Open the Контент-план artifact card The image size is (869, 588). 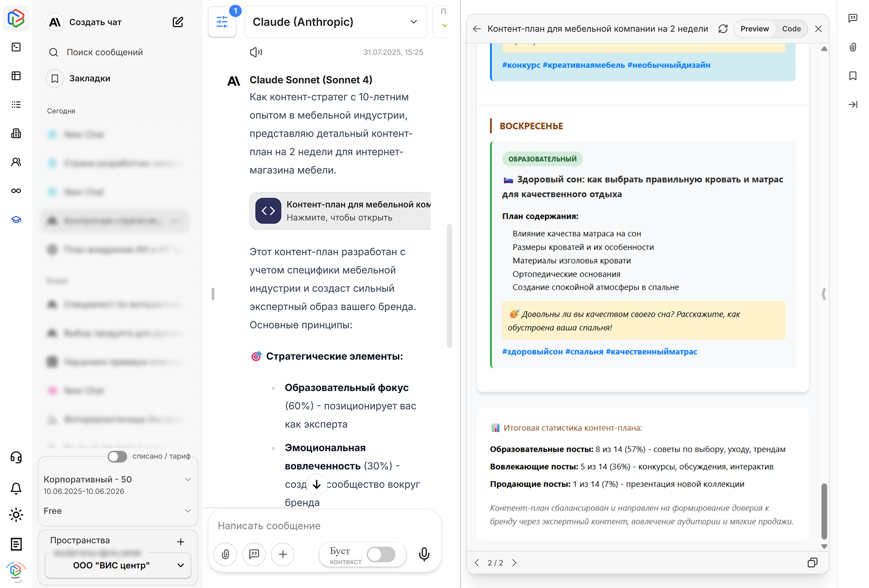pyautogui.click(x=340, y=211)
